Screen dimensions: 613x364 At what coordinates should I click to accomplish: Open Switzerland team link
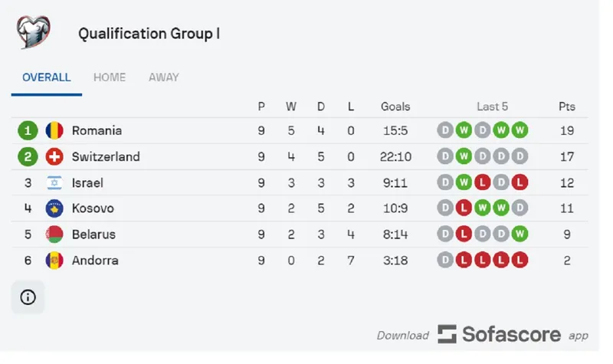(x=106, y=156)
